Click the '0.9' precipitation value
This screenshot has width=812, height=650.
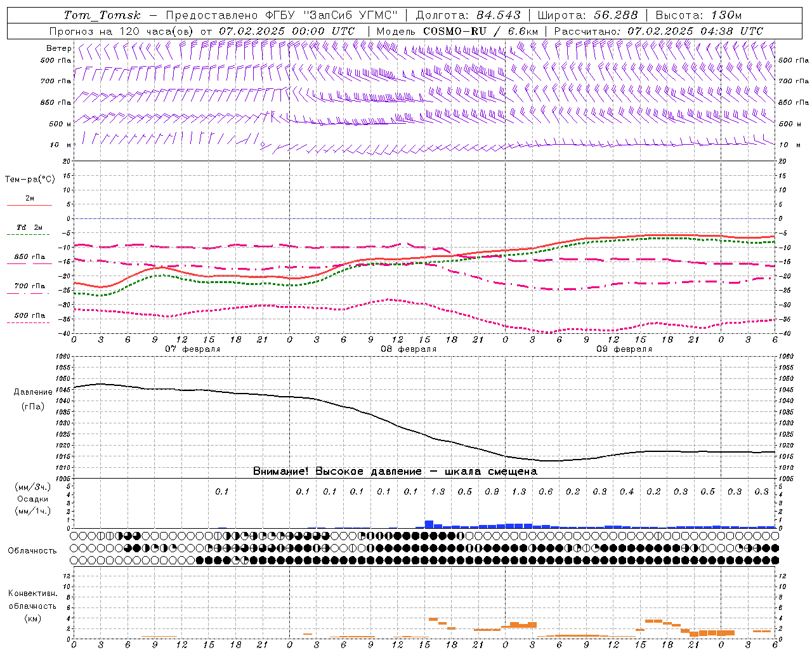492,492
